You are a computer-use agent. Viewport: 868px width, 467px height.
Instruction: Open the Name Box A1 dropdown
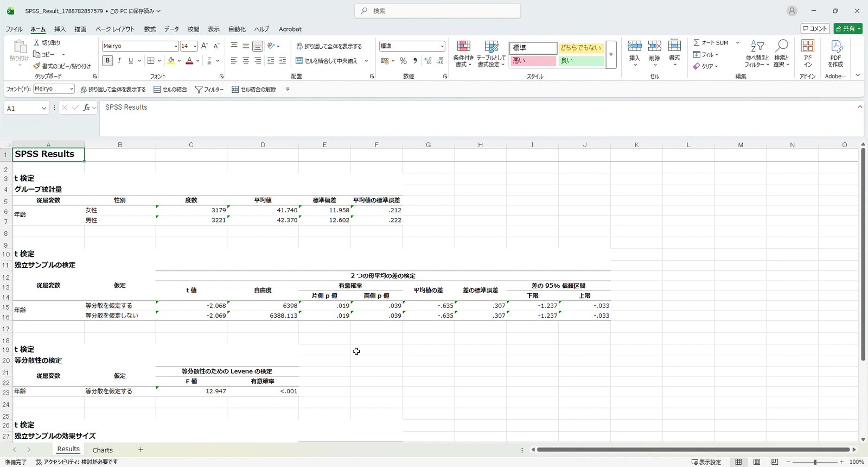pos(44,109)
